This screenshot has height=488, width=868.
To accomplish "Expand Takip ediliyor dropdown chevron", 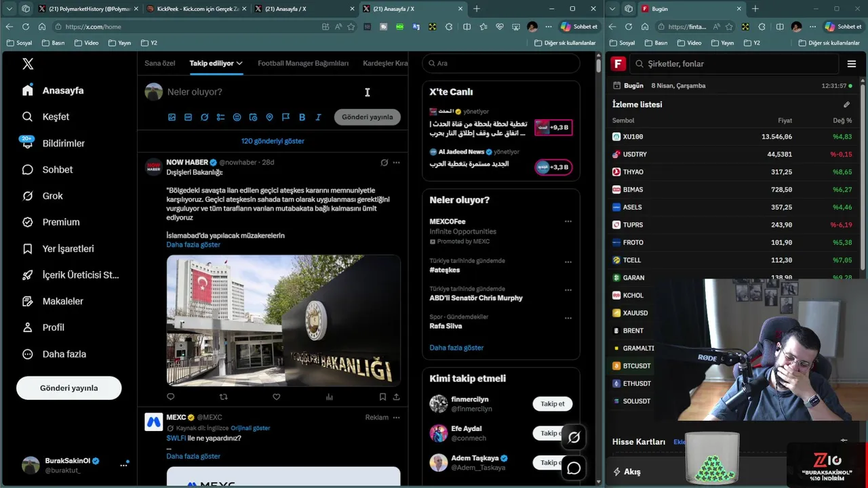I will [239, 63].
